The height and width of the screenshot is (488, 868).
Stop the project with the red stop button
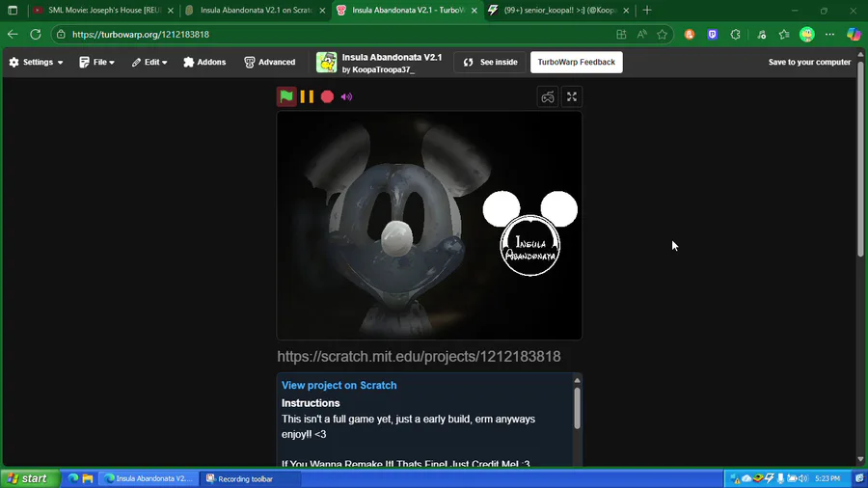tap(327, 96)
